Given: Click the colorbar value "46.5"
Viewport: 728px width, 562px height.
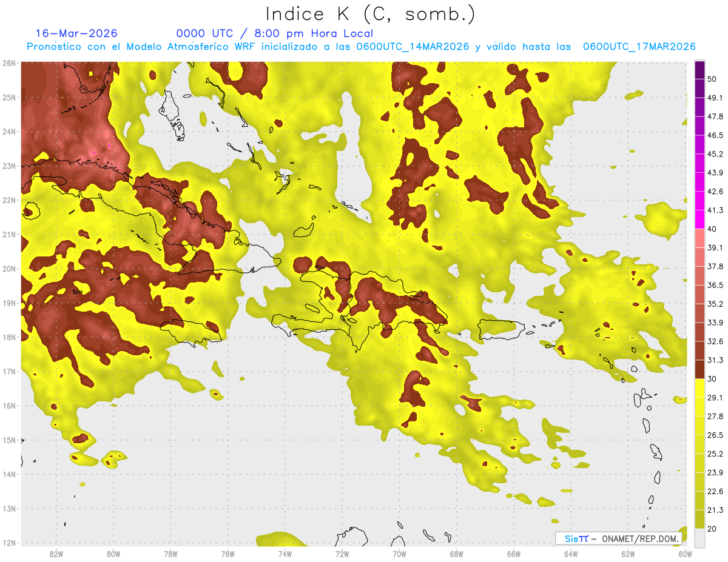Looking at the screenshot, I should pos(715,135).
